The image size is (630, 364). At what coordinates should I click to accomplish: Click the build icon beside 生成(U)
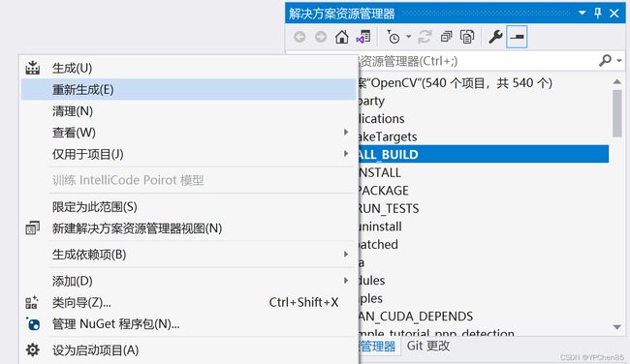click(x=33, y=68)
